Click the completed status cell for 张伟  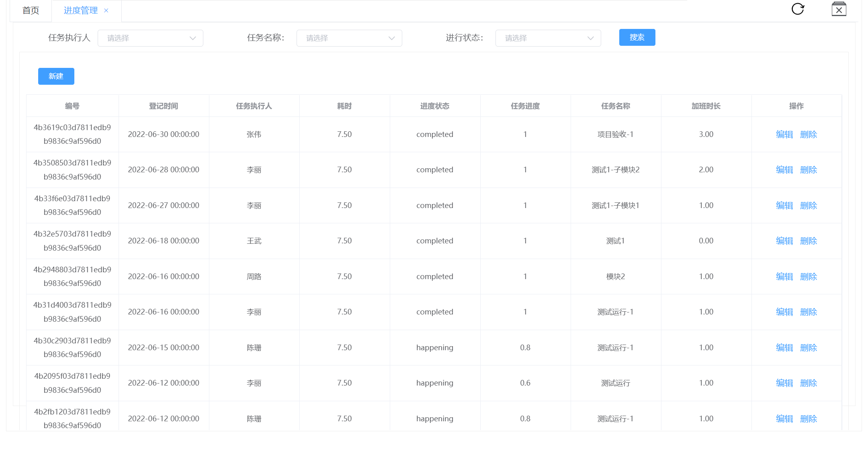(434, 135)
